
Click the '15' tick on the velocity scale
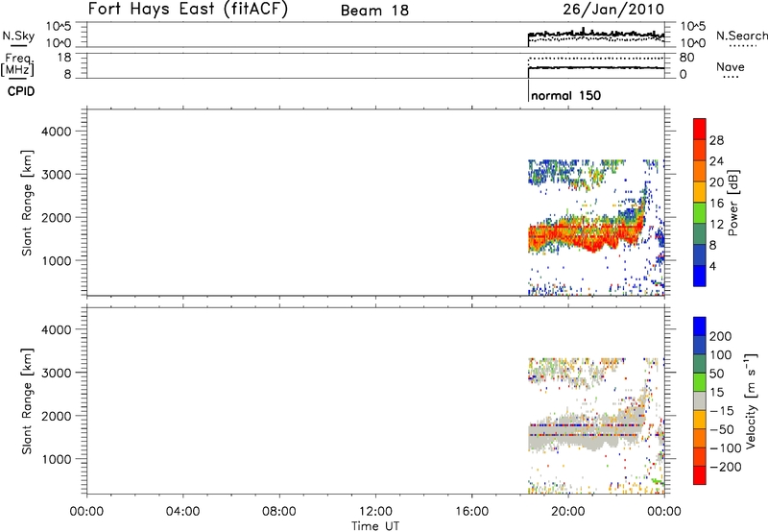(x=716, y=393)
